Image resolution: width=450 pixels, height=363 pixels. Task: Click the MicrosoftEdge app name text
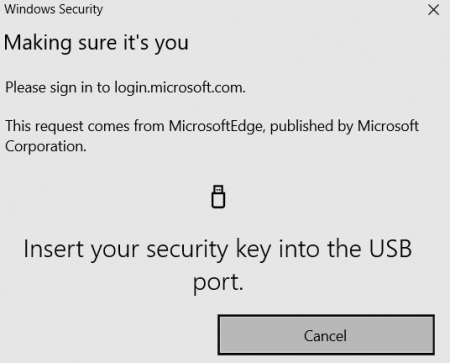[217, 126]
